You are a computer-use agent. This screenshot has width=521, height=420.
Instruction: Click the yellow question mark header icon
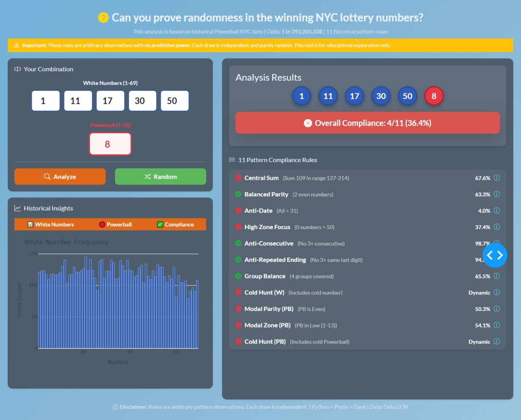tap(103, 17)
